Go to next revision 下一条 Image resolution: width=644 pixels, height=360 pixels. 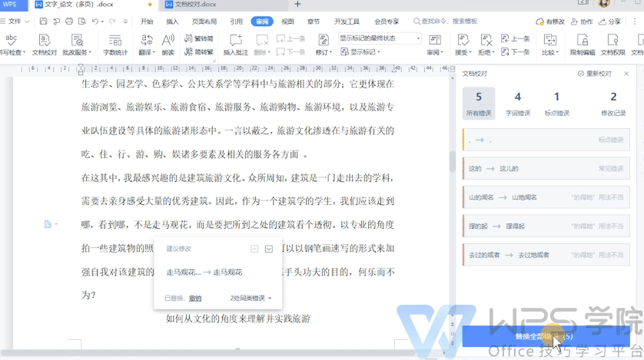click(x=516, y=52)
